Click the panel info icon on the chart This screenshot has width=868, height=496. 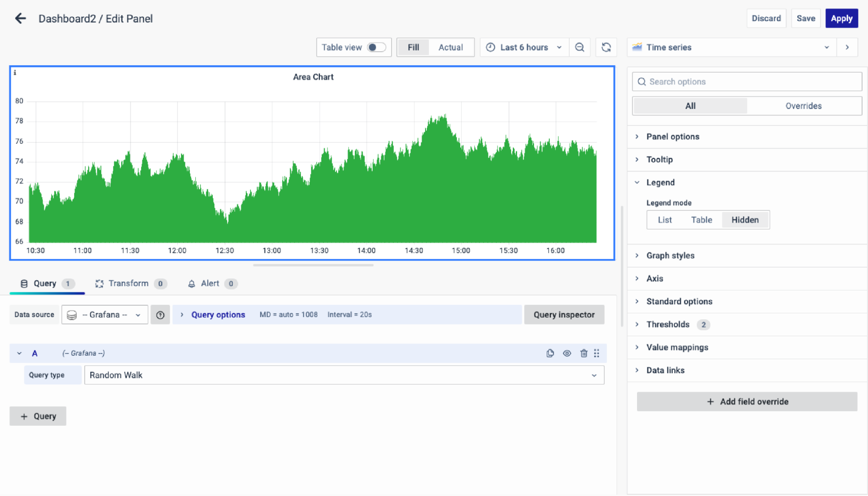pyautogui.click(x=15, y=73)
